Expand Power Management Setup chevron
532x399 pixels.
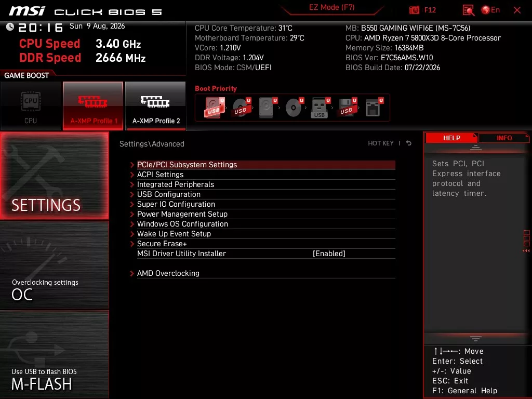tap(132, 214)
